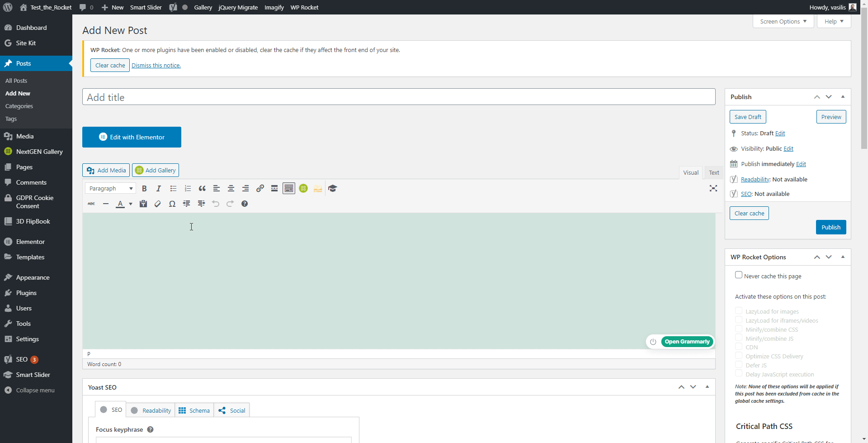Edit the post Visibility setting

788,149
